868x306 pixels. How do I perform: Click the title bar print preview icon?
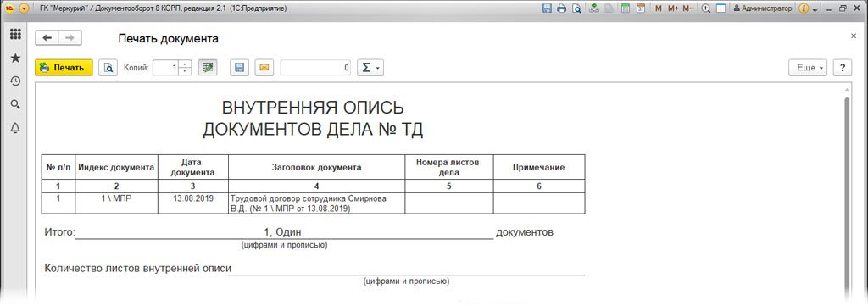[576, 8]
